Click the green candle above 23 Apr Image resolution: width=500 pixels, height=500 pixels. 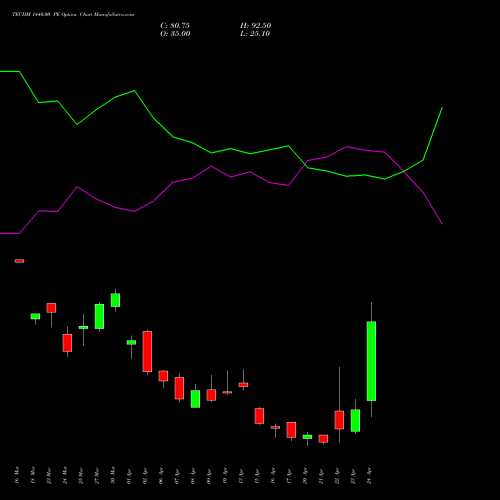[x=355, y=421]
